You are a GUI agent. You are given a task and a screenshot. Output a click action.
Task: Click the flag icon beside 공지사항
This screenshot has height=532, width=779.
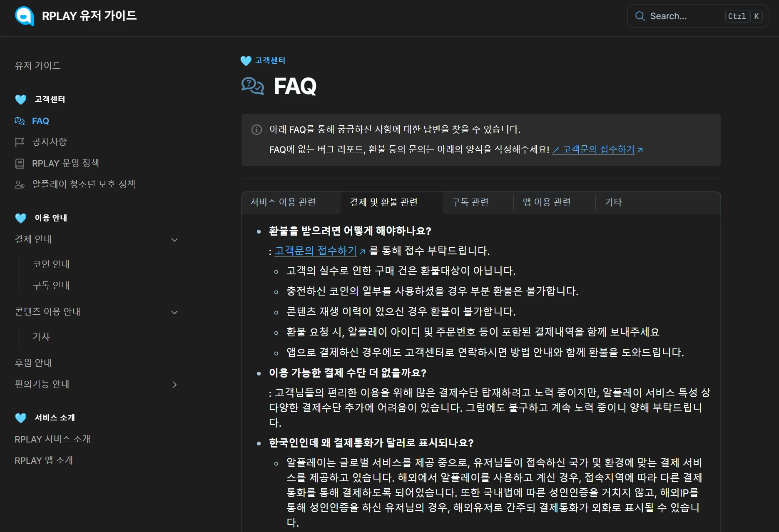(20, 142)
